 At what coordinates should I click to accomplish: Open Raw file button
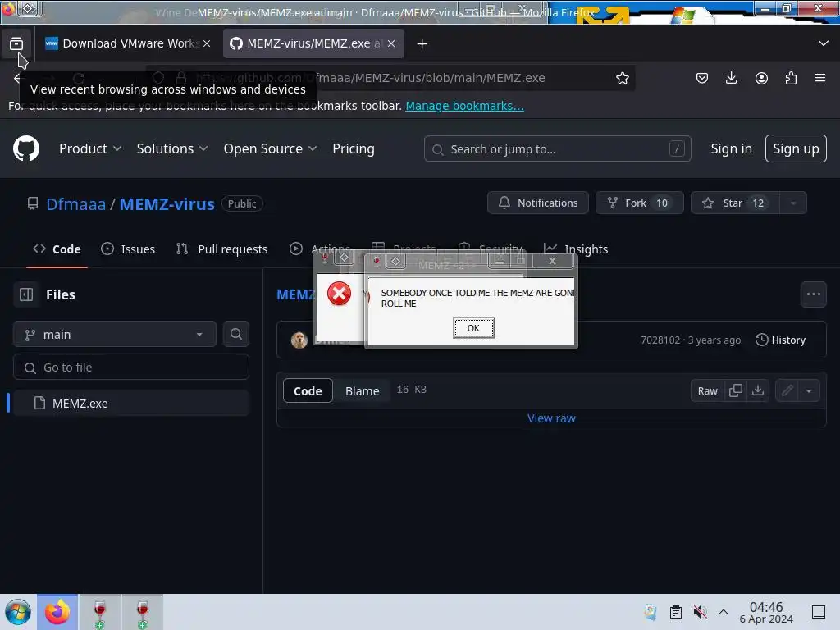coord(707,391)
